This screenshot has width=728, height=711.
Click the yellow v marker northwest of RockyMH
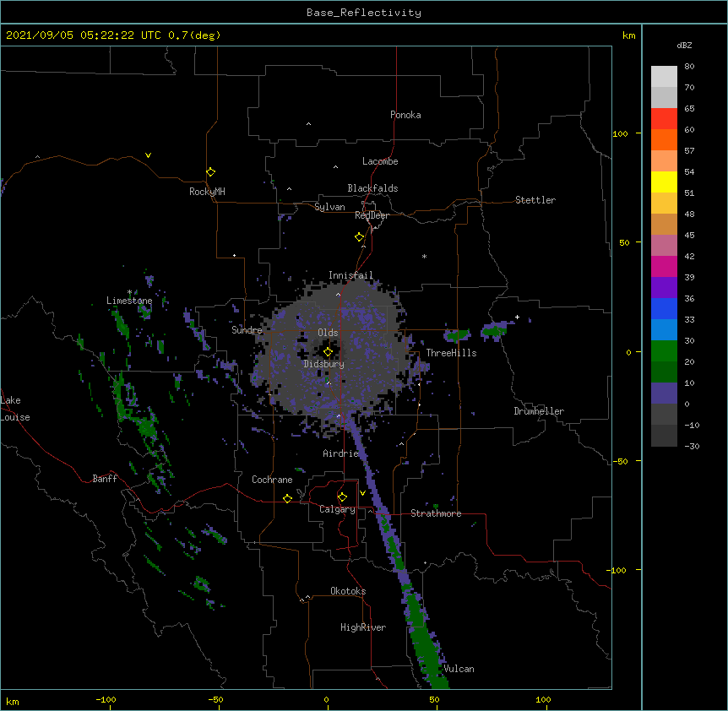pos(148,155)
